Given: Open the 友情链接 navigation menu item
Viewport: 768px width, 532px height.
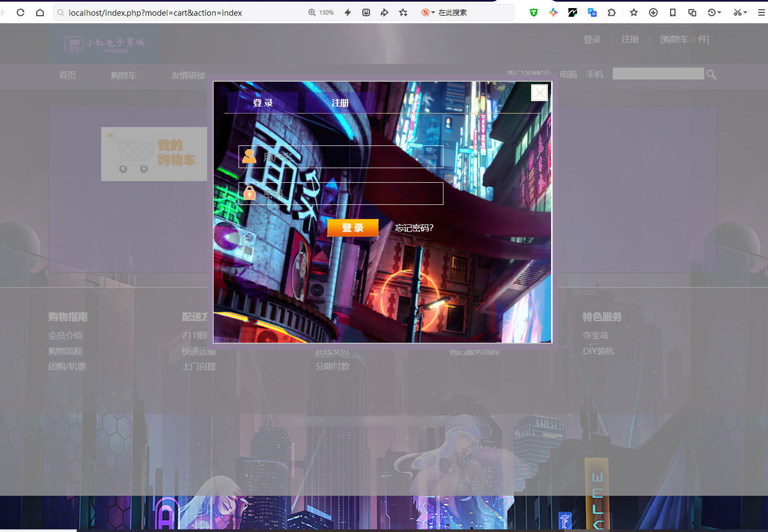Looking at the screenshot, I should click(188, 76).
